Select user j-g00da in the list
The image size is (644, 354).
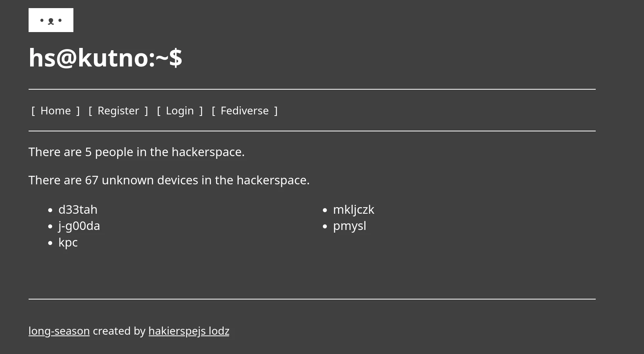coord(79,226)
